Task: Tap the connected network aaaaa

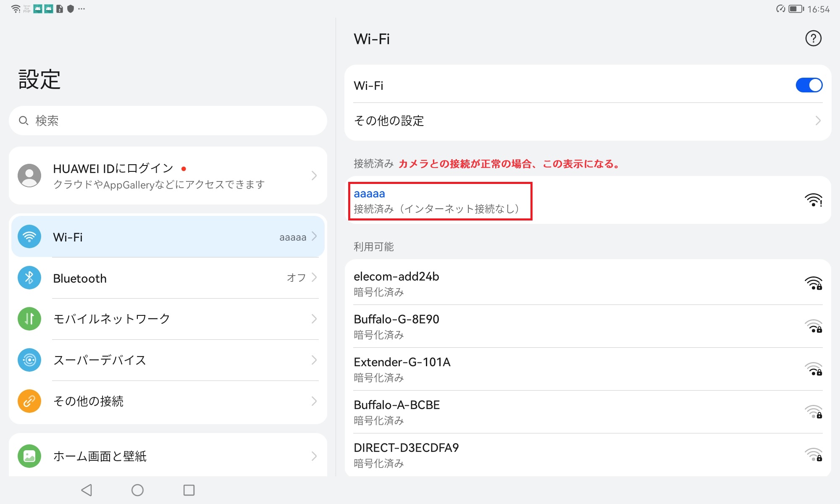Action: point(588,200)
